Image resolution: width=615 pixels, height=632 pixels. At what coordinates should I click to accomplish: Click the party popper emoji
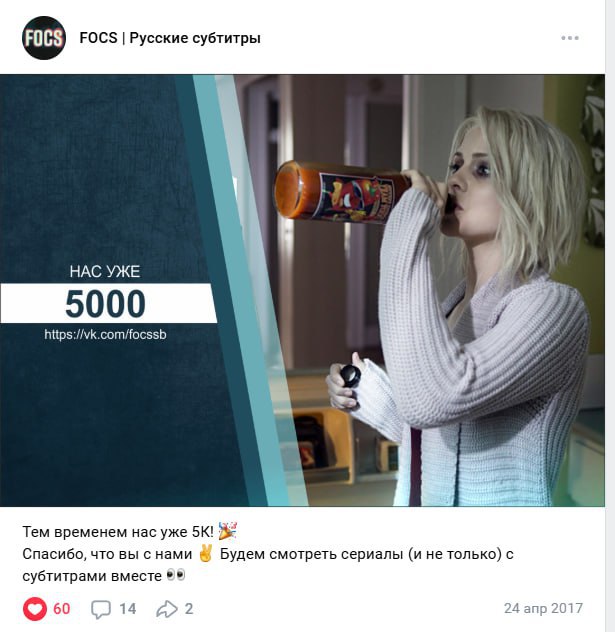tap(227, 531)
